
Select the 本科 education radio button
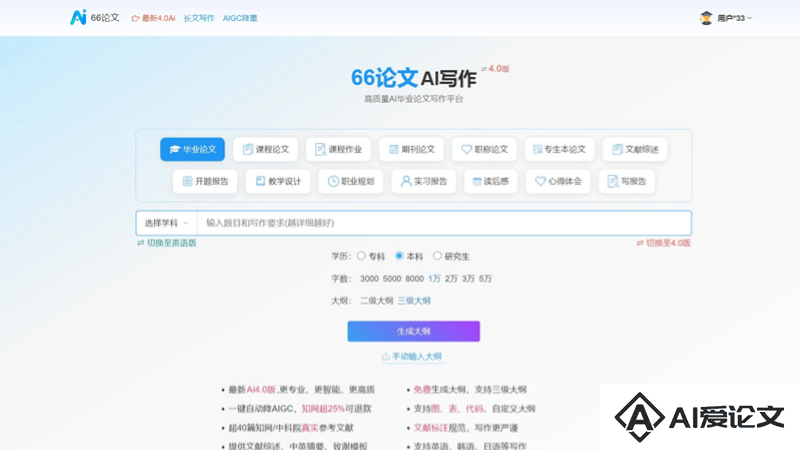(399, 256)
